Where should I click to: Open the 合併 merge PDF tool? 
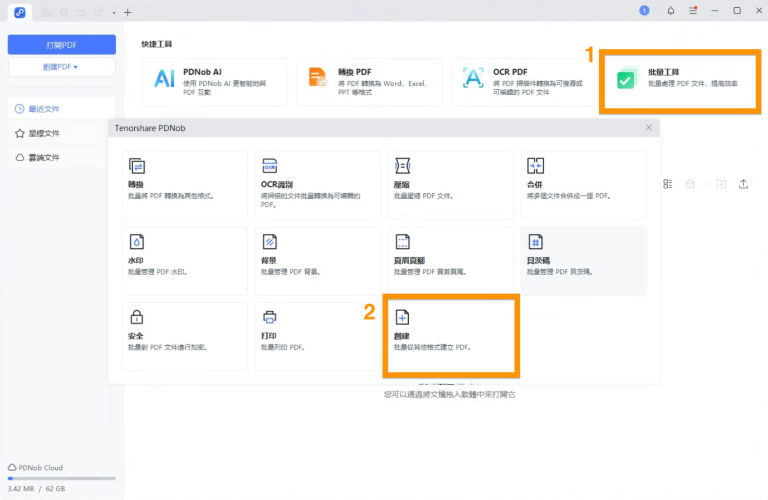pos(583,185)
